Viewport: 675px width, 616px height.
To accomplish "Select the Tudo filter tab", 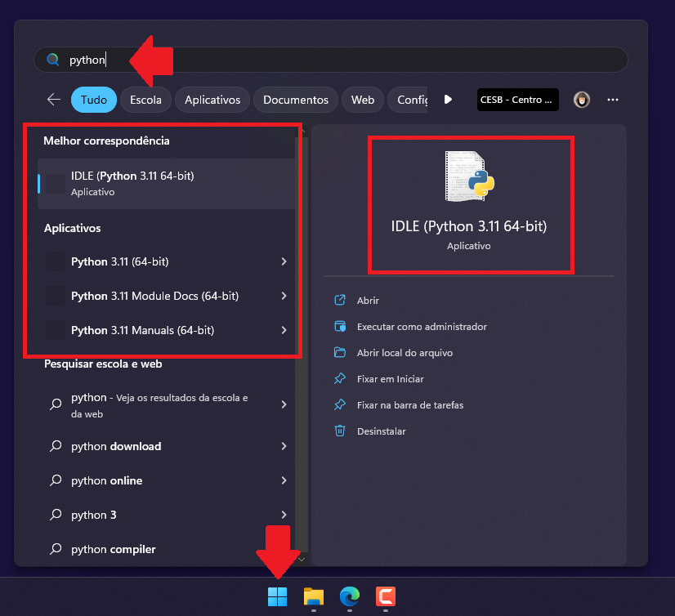I will (94, 100).
